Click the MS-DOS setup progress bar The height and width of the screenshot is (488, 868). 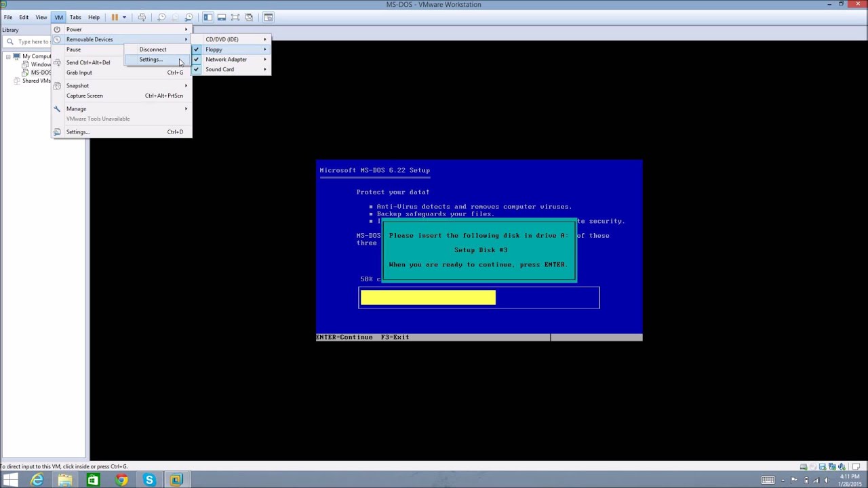[x=479, y=298]
